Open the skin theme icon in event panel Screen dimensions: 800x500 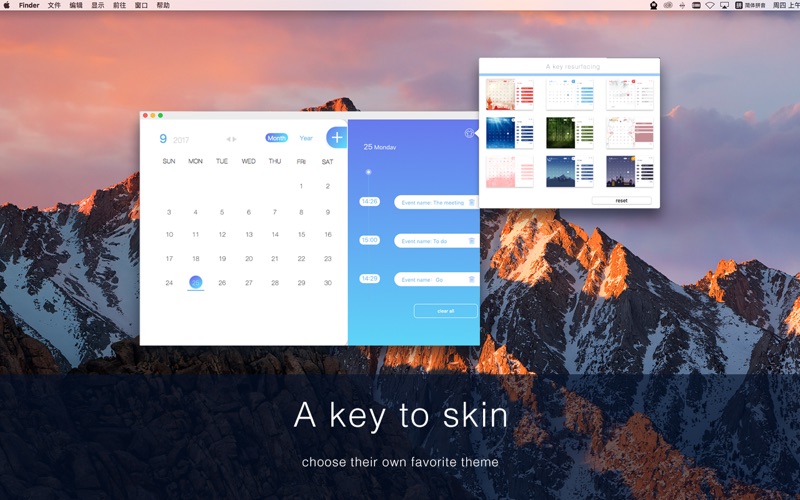click(x=469, y=133)
